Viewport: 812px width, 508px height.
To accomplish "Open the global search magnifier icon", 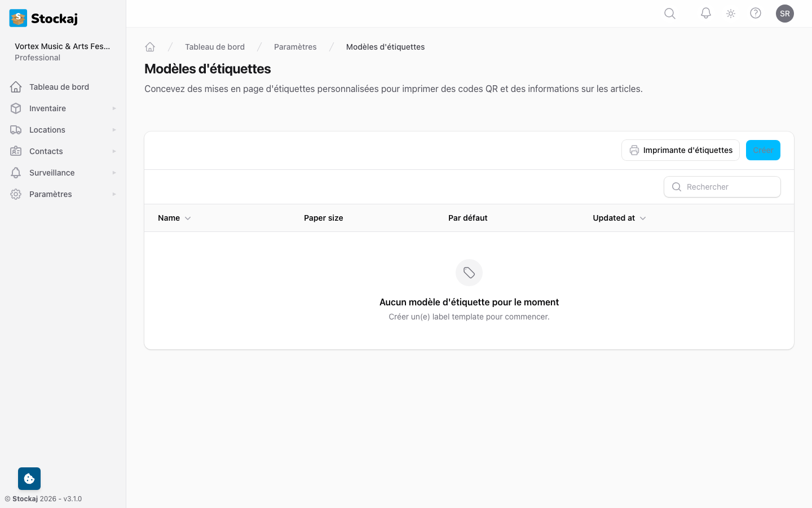I will [x=669, y=13].
